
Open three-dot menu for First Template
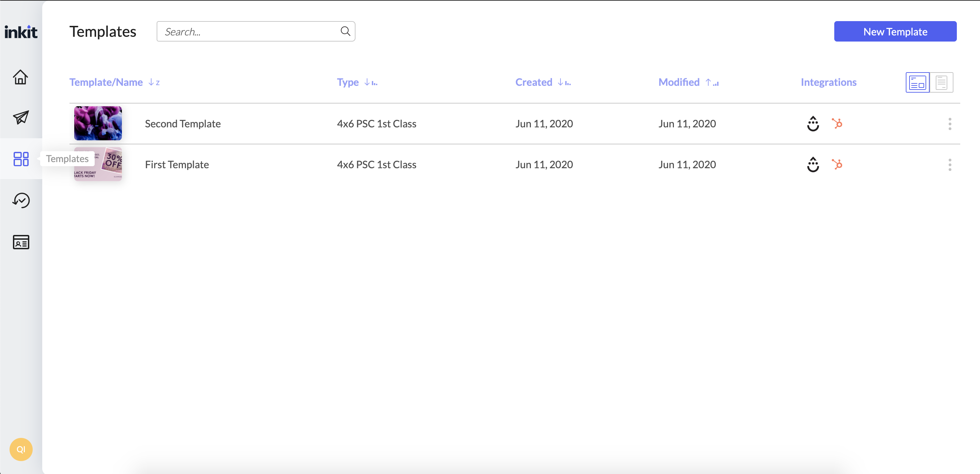tap(950, 165)
